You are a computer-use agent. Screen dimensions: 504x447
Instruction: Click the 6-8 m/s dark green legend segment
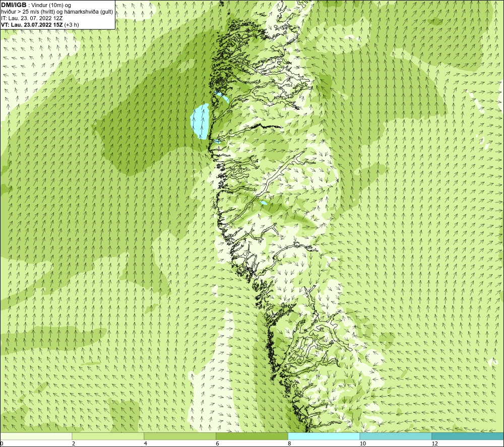point(252,436)
